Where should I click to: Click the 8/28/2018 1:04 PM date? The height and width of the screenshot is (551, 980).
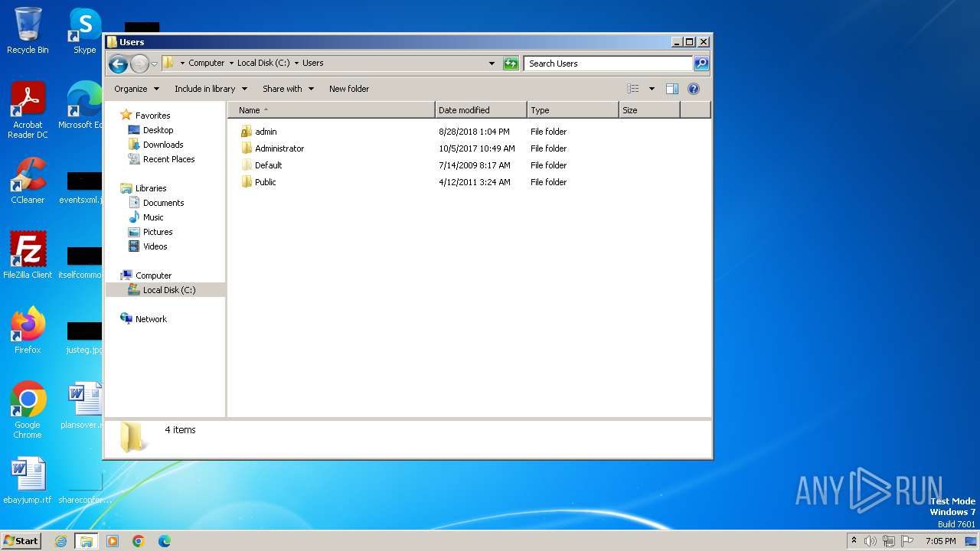tap(474, 132)
